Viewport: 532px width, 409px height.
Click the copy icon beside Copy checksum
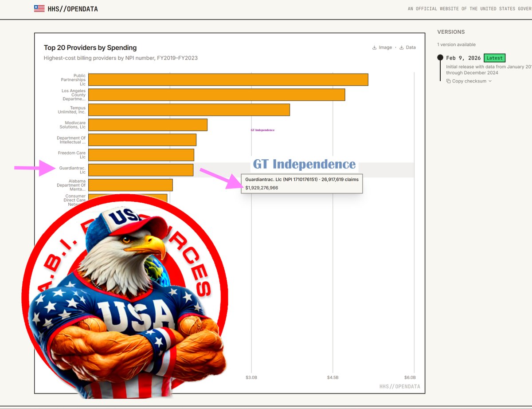449,81
